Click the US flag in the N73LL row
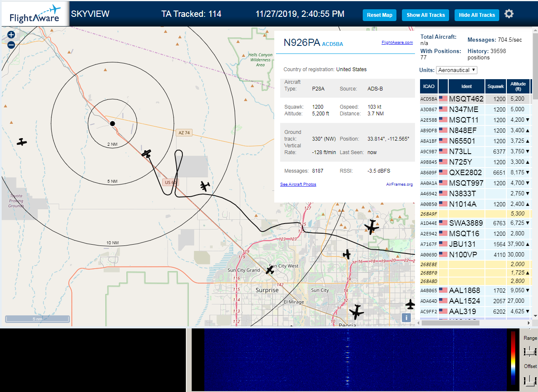The image size is (538, 392). point(443,151)
